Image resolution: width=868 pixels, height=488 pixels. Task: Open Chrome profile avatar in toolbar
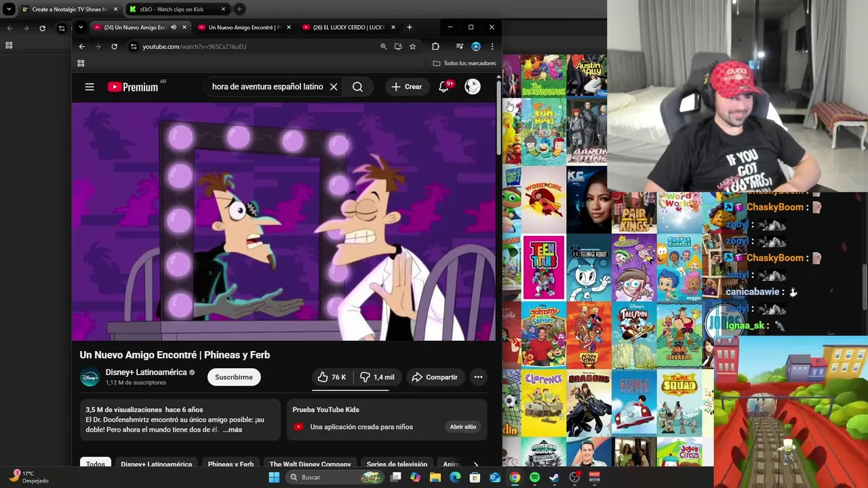click(x=476, y=46)
